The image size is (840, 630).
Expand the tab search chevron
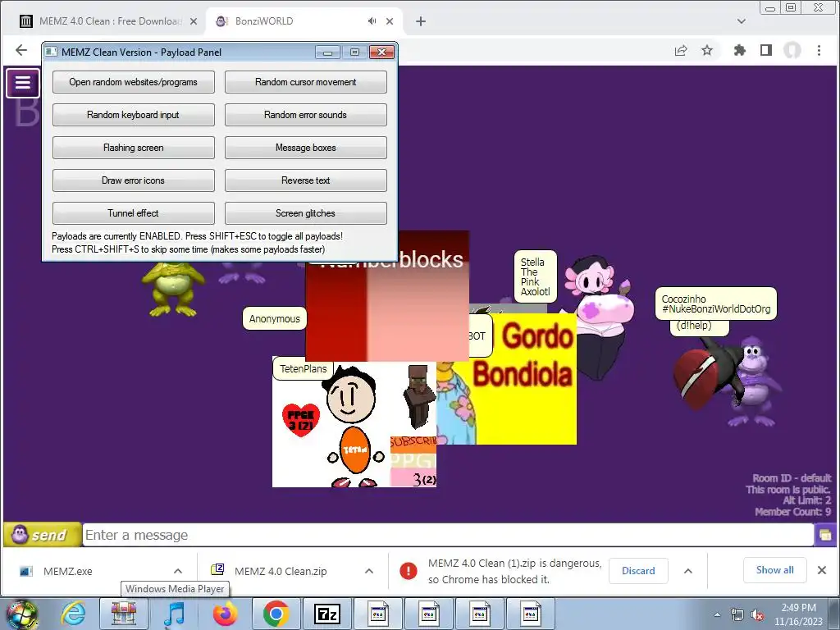tap(742, 21)
